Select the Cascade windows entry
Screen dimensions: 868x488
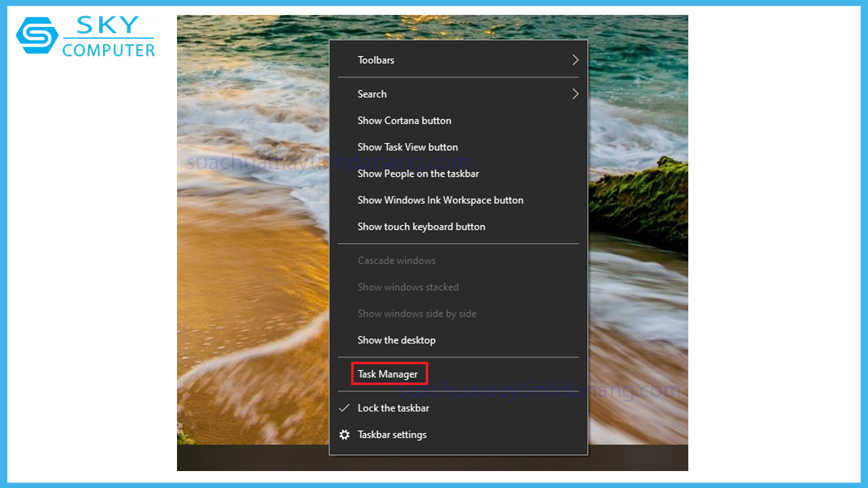(397, 260)
